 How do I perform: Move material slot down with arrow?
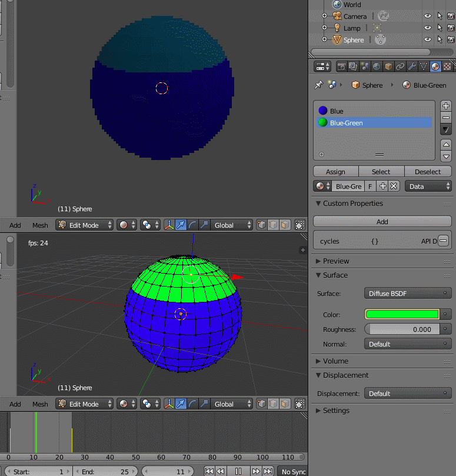445,157
